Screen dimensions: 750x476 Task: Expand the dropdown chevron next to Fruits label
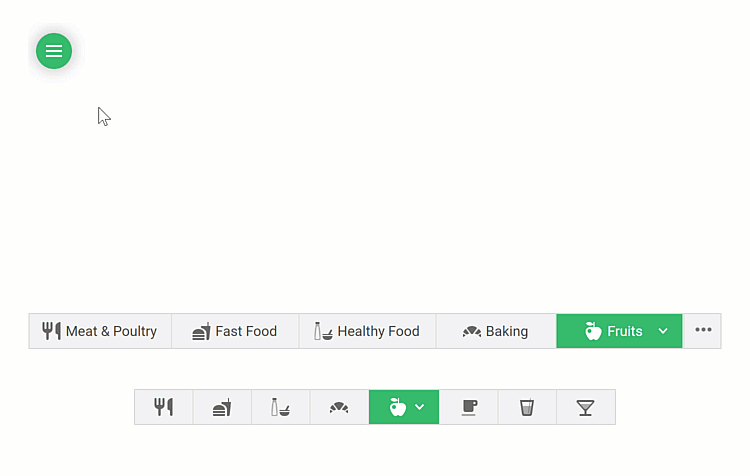663,331
